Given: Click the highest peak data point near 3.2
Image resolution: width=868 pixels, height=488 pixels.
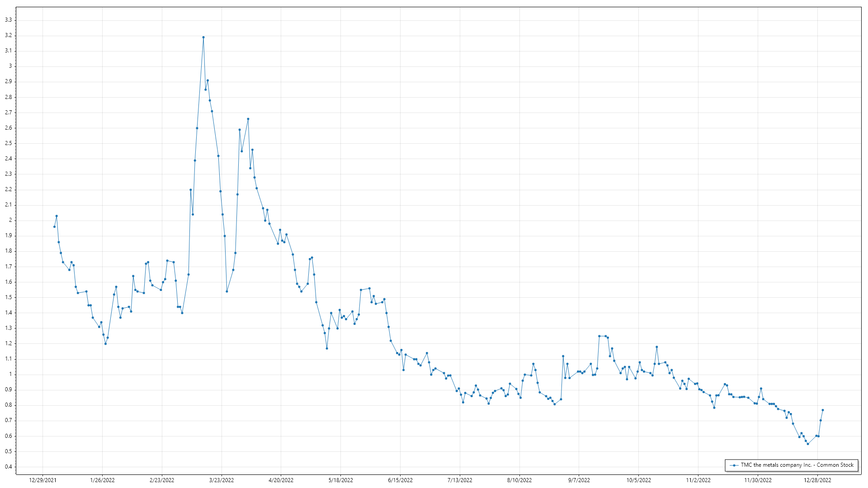Looking at the screenshot, I should [x=203, y=38].
